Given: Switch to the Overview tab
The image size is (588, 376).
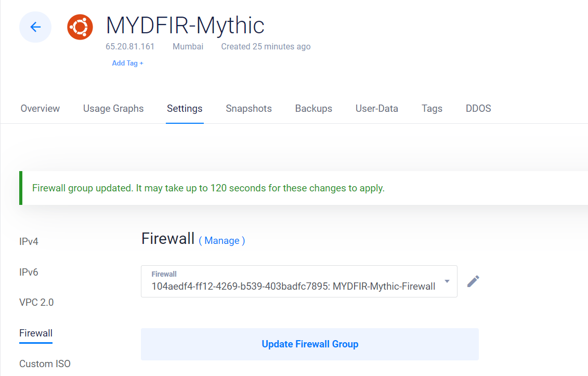Looking at the screenshot, I should [40, 109].
